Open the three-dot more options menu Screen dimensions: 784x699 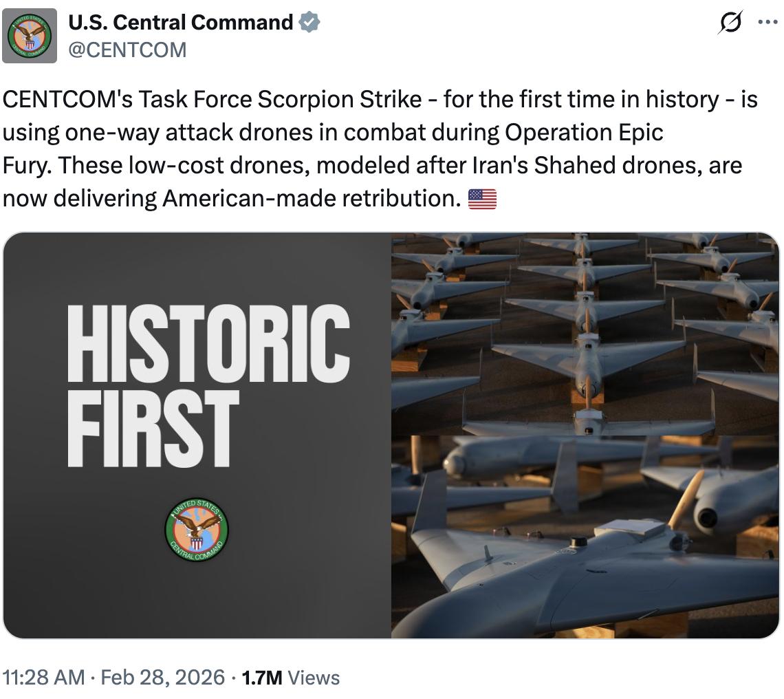pos(767,23)
